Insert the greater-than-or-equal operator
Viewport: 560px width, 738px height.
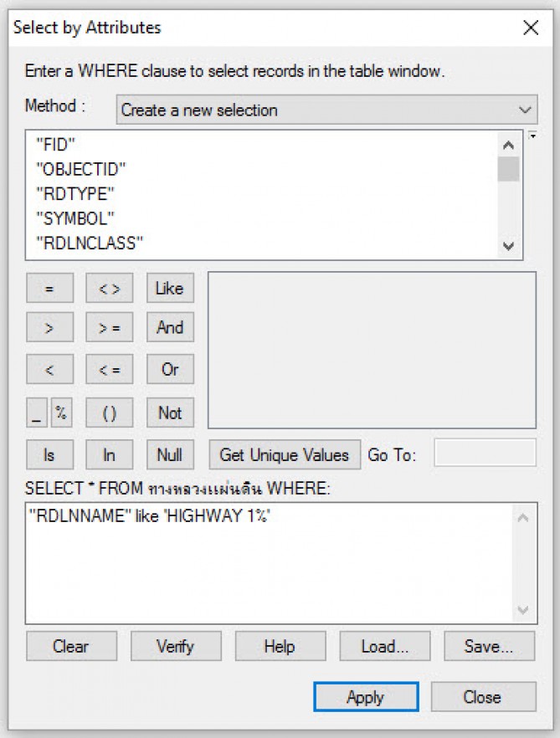110,327
